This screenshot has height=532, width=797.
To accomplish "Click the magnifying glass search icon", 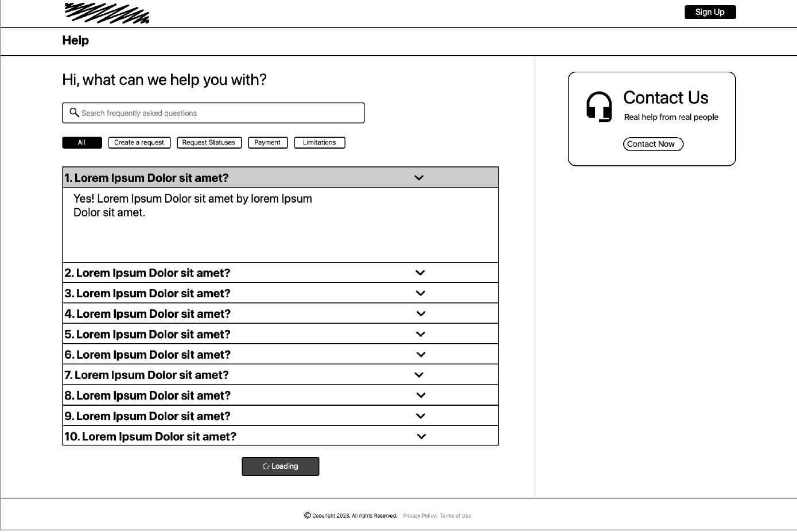I will pos(74,112).
